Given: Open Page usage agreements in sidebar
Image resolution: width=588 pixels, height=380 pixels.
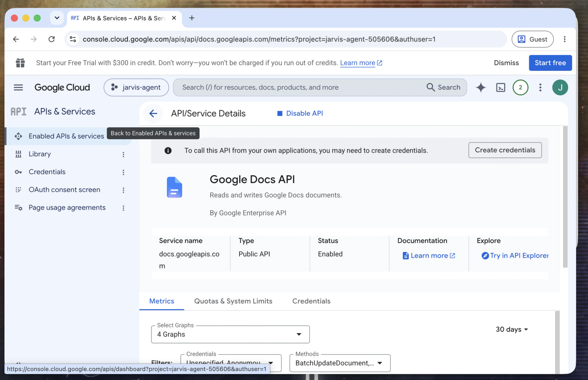Looking at the screenshot, I should pos(67,208).
